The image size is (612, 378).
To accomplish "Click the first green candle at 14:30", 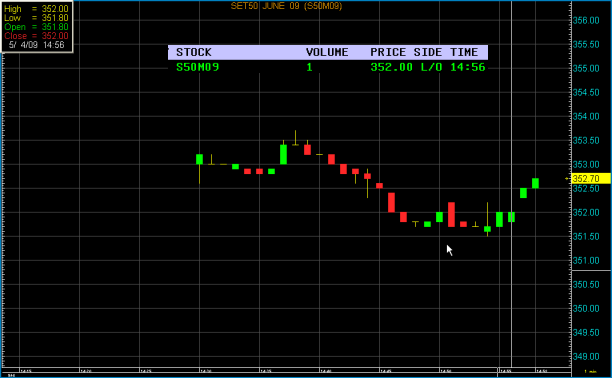I will 199,159.
